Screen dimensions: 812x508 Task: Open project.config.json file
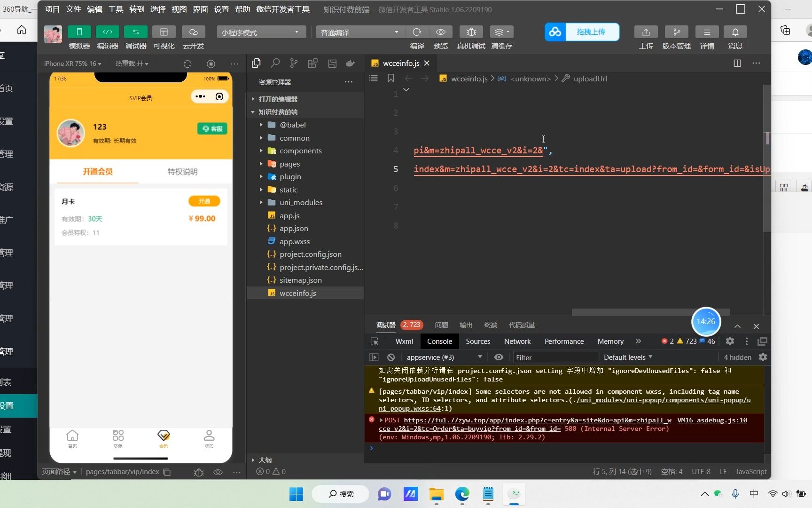[305, 254]
